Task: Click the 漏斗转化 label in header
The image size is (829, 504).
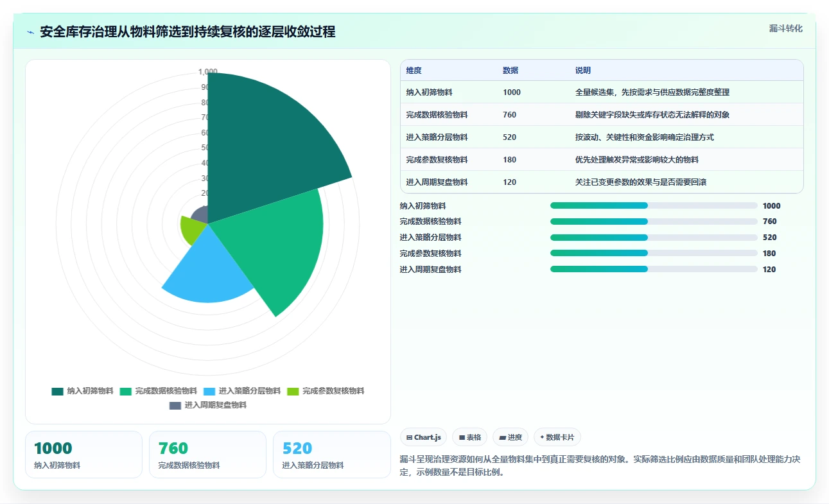Action: 785,28
